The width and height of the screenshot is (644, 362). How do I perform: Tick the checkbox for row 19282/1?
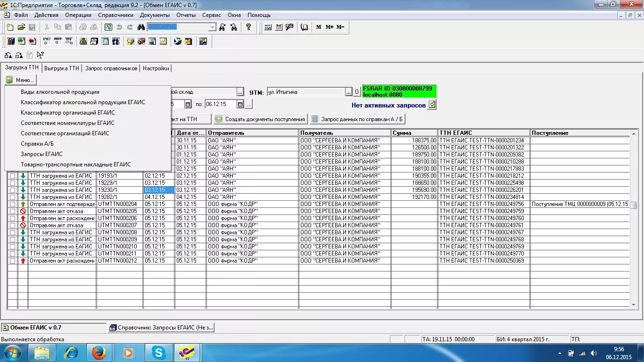[x=13, y=197]
